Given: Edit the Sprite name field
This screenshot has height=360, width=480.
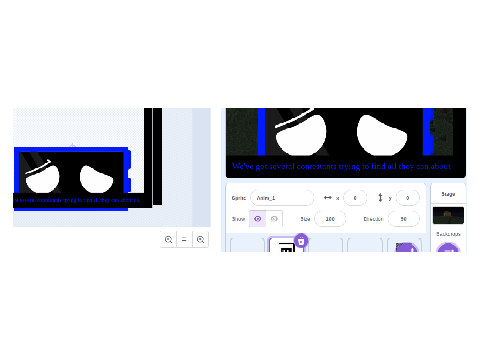Looking at the screenshot, I should coord(282,198).
